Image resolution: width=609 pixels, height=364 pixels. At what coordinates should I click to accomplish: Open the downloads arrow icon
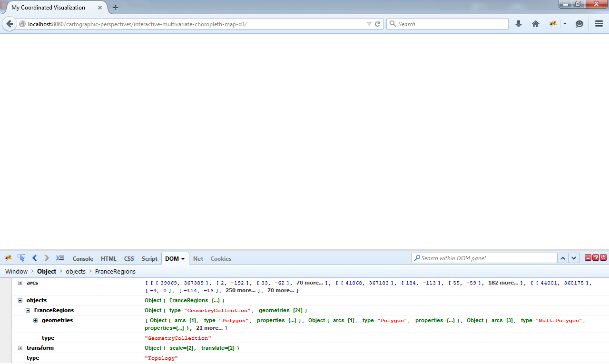point(519,24)
